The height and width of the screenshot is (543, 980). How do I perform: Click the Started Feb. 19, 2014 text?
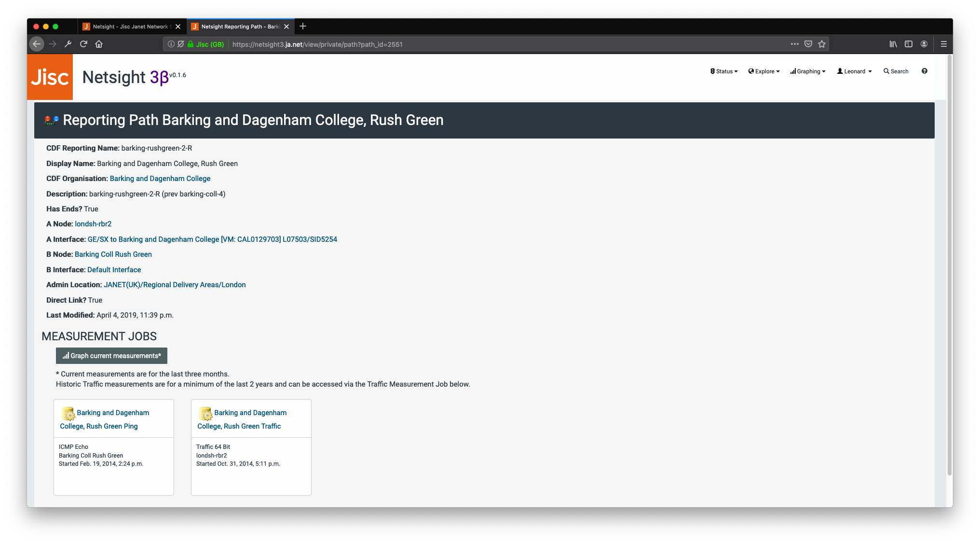coord(101,464)
